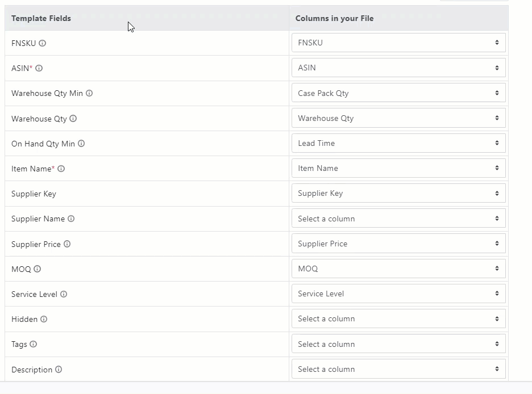Select a column for Description field
Image resolution: width=532 pixels, height=394 pixels.
point(398,369)
